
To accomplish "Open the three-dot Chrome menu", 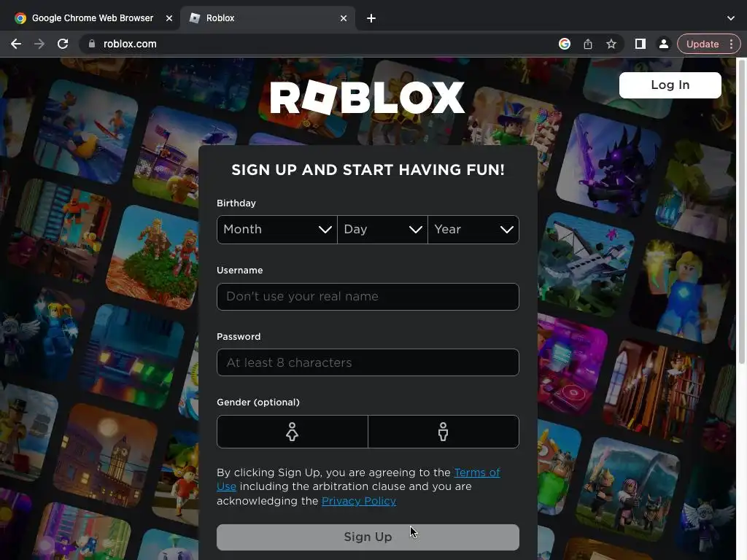I will 731,44.
